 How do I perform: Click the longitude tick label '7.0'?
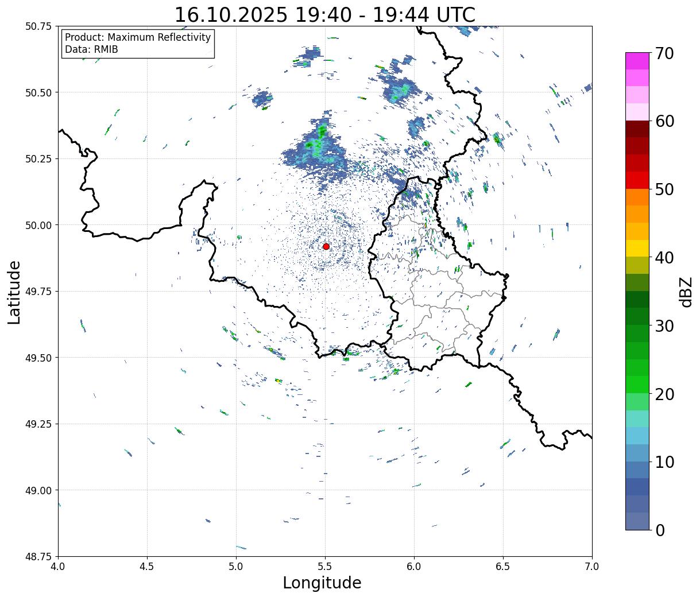point(592,566)
